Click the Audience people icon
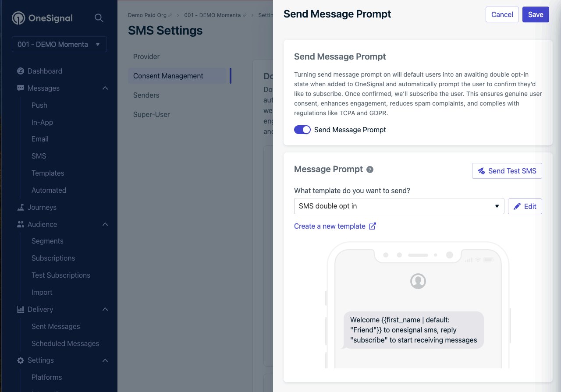Image resolution: width=561 pixels, height=392 pixels. pyautogui.click(x=21, y=224)
